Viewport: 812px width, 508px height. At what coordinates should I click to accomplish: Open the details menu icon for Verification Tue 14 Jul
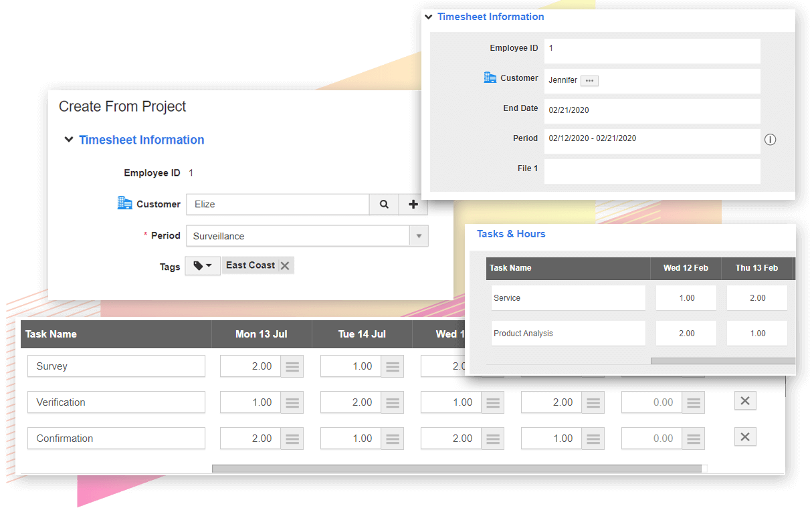393,402
